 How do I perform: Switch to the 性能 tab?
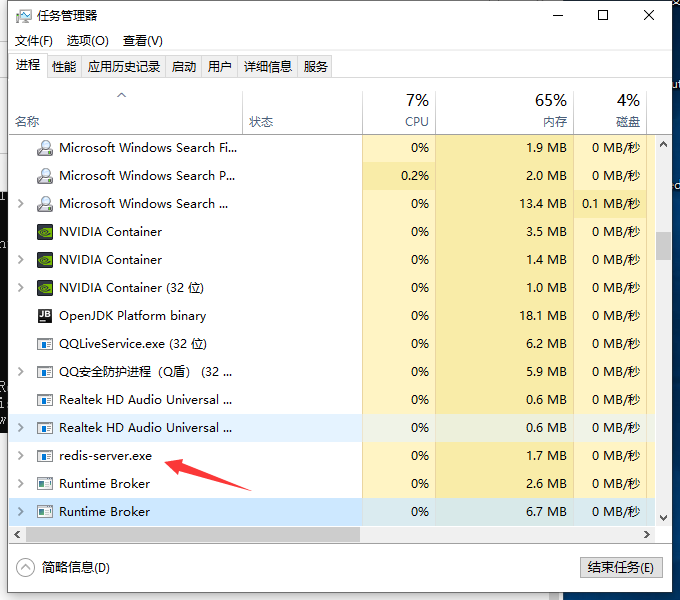(64, 67)
